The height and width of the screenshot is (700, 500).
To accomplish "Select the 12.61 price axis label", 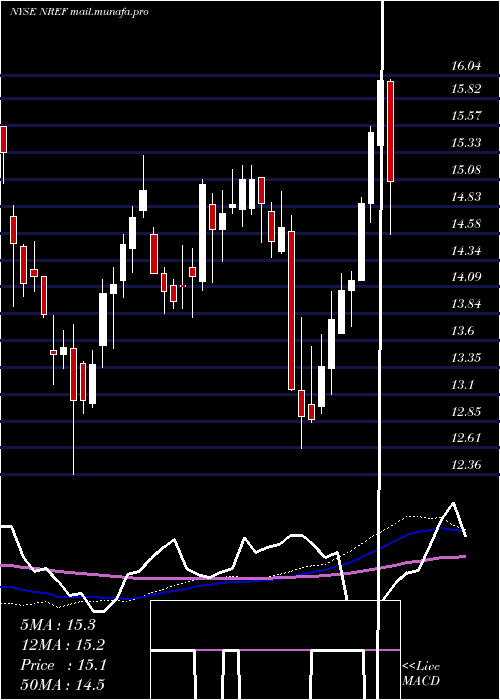I will pos(466,438).
